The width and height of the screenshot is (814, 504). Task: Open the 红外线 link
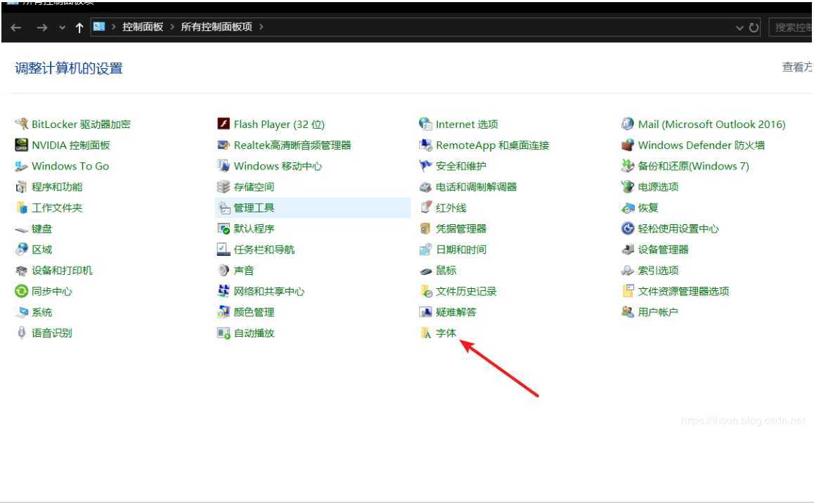[x=451, y=207]
